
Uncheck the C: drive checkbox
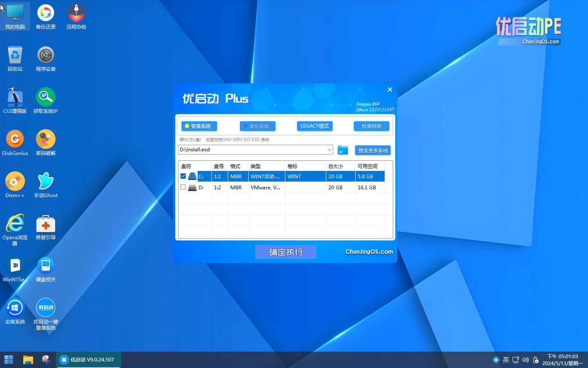point(183,176)
